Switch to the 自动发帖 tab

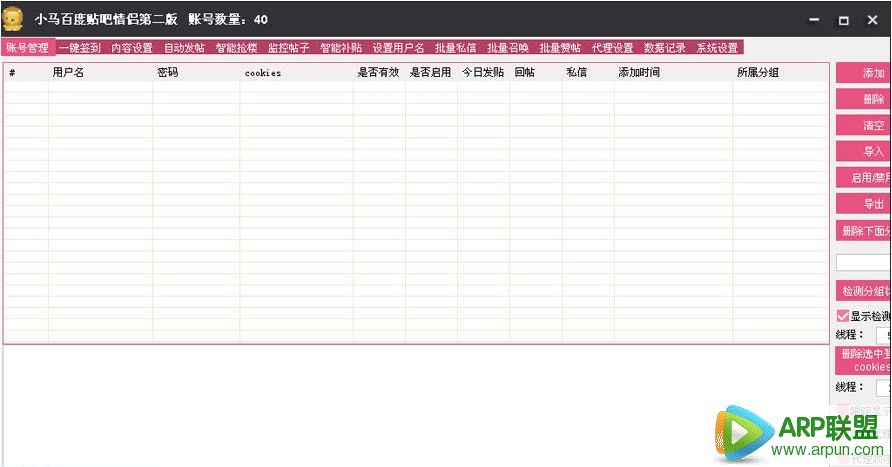(x=184, y=48)
